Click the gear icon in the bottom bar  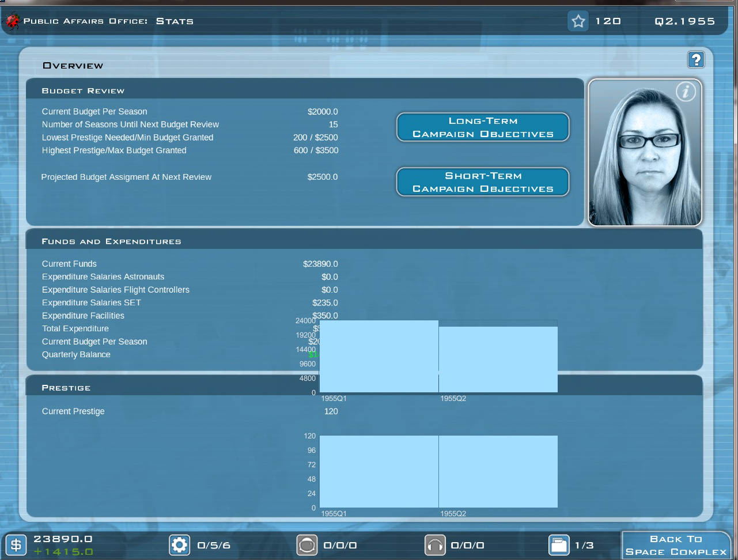tap(180, 544)
